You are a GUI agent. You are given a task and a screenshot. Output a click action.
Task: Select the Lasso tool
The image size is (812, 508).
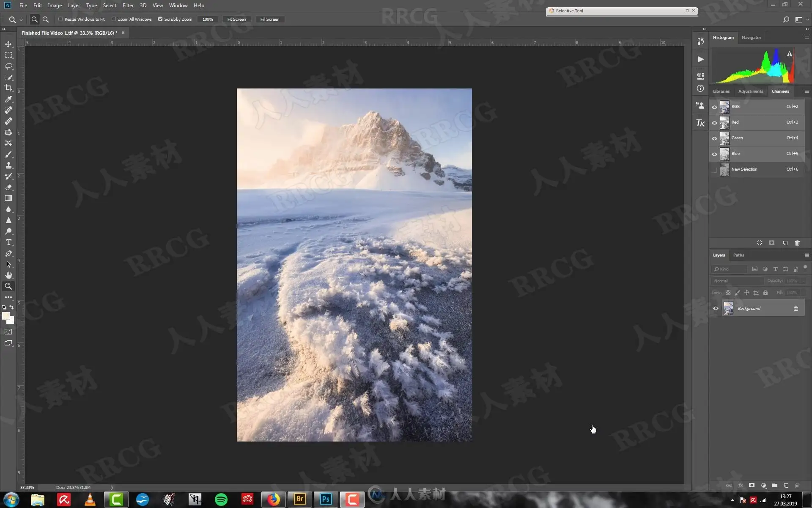pos(8,66)
